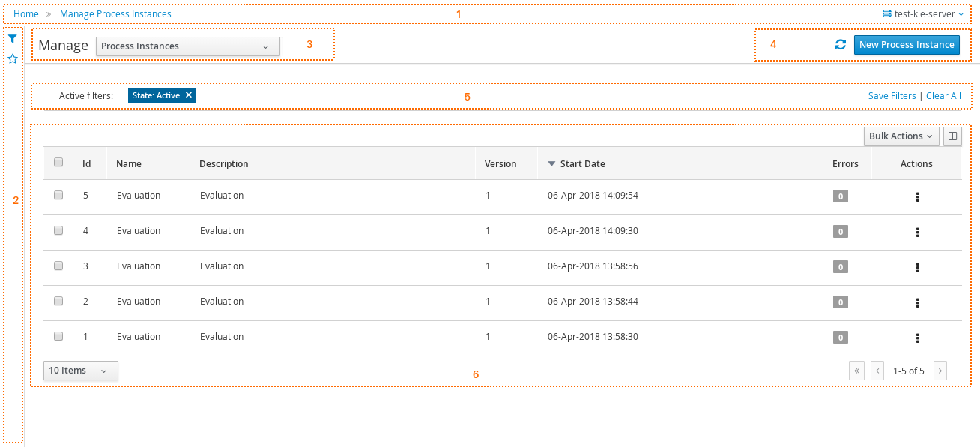The image size is (980, 447).
Task: Click the refresh icon beside New Process Instance
Action: tap(841, 45)
